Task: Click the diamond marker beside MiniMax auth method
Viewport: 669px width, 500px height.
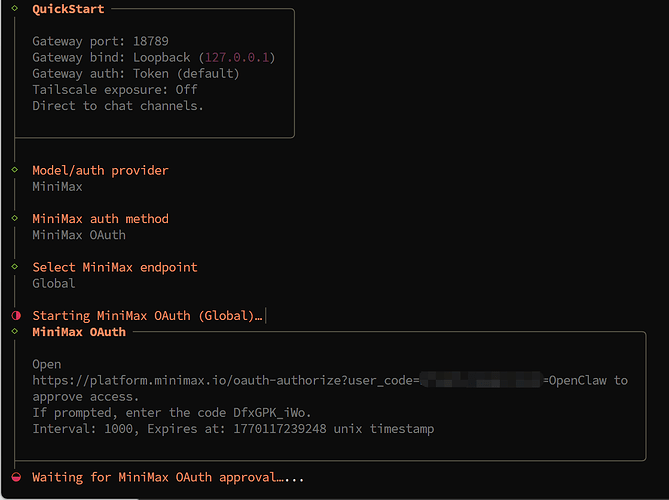Action: [15, 218]
